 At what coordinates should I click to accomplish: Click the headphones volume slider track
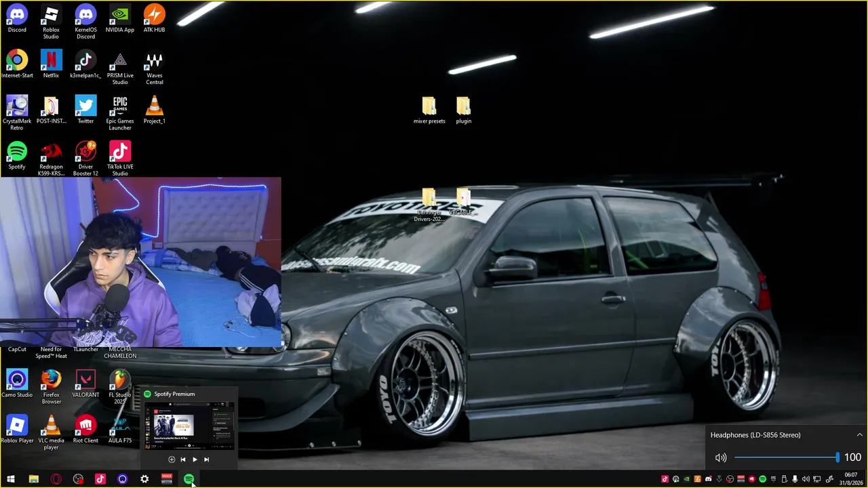coord(787,457)
